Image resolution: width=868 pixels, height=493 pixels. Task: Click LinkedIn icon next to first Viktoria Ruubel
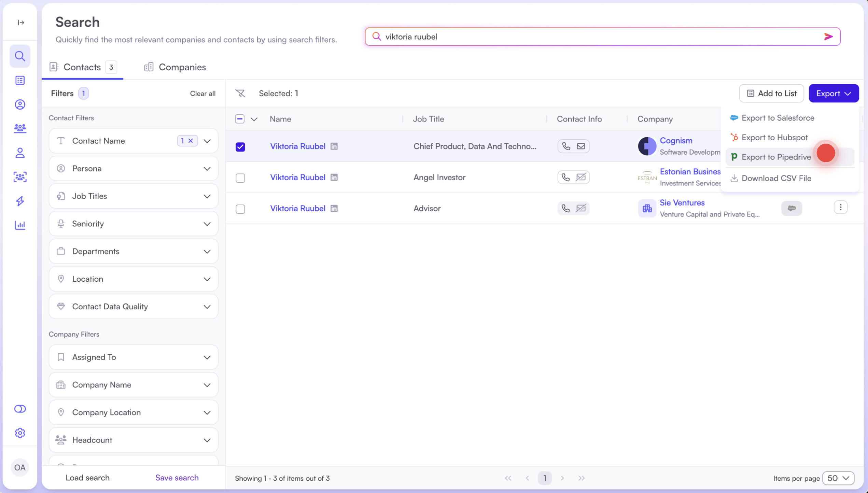pyautogui.click(x=334, y=146)
